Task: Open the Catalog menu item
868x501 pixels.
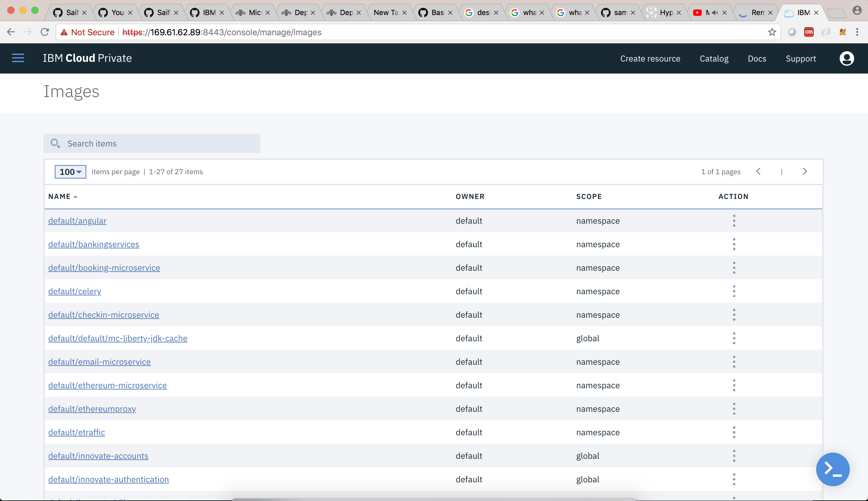Action: [714, 58]
